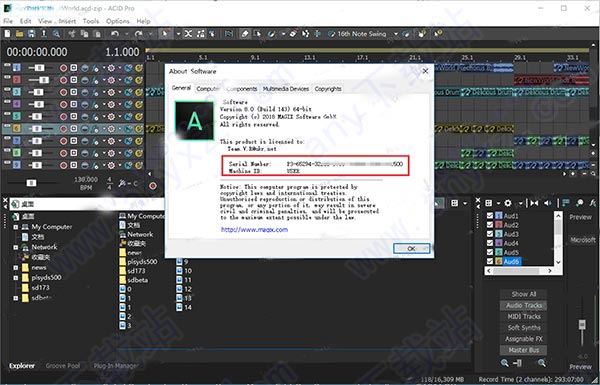Click the Preview bus volume fader
The width and height of the screenshot is (600, 385).
582,325
